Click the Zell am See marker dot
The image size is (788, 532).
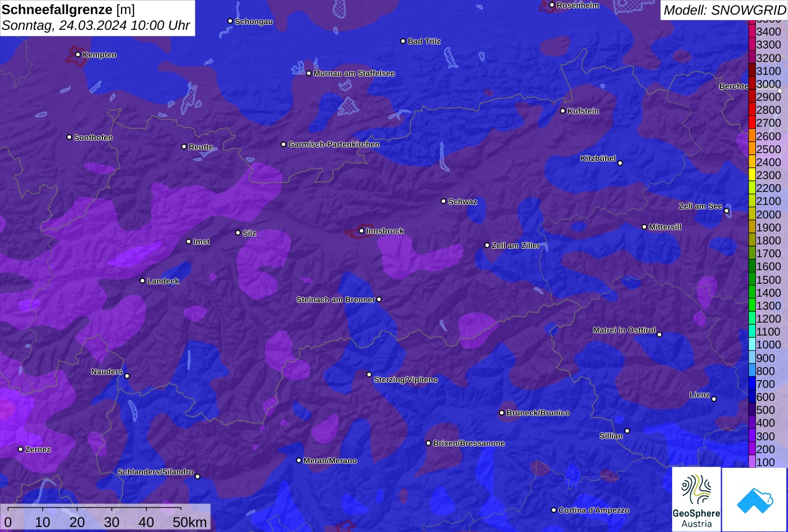coord(727,211)
